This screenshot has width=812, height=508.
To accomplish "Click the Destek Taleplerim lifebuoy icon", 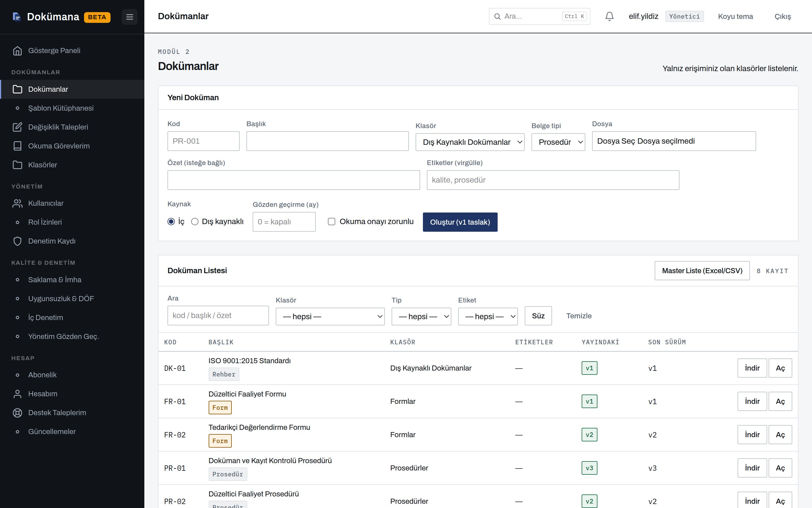I will click(x=17, y=413).
